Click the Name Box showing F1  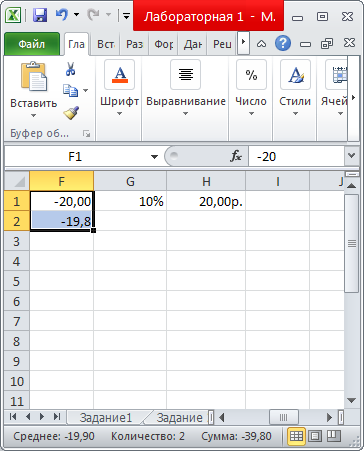coord(75,156)
